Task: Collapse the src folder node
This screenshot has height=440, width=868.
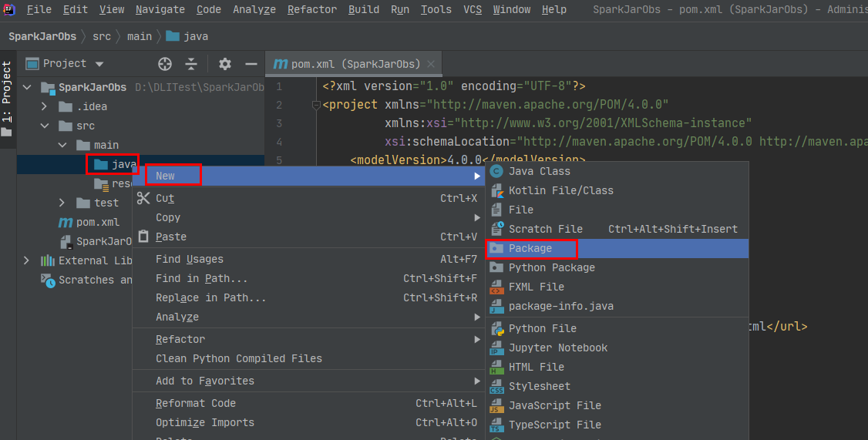Action: [45, 126]
